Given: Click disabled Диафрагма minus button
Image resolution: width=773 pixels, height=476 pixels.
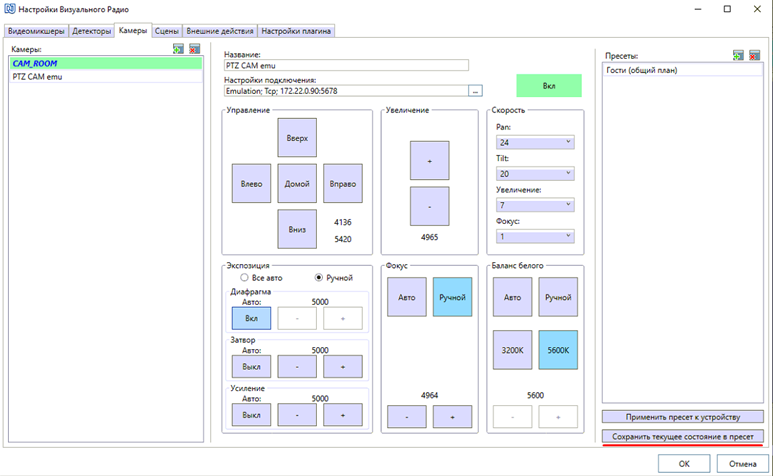Looking at the screenshot, I should [297, 318].
